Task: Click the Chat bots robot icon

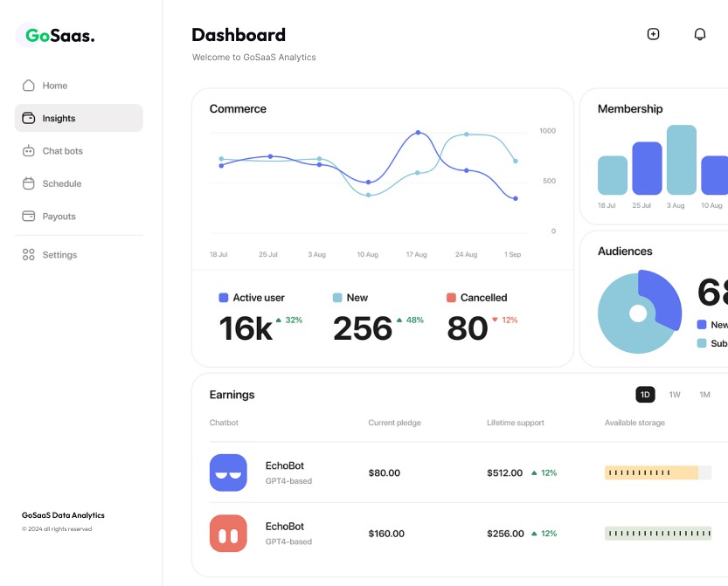Action: pos(29,151)
